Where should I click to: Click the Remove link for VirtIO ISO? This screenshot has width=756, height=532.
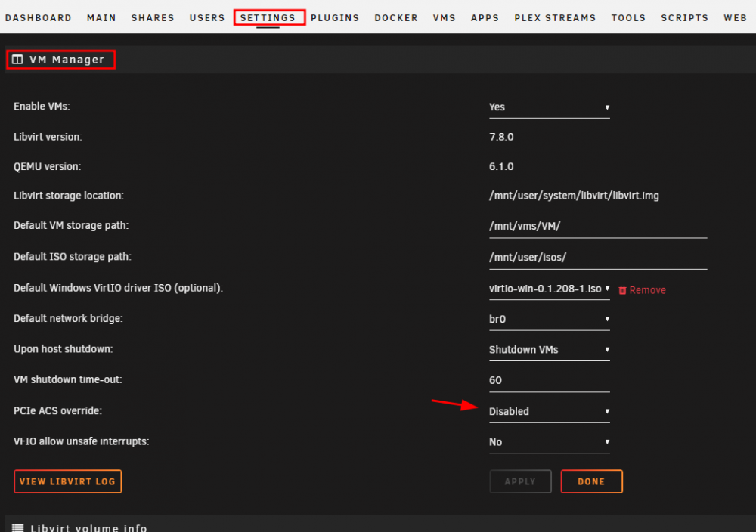[x=648, y=290]
